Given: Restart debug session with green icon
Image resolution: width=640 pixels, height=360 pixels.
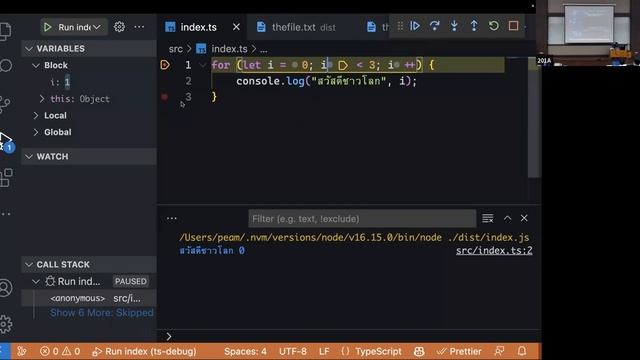Looking at the screenshot, I should click(494, 26).
